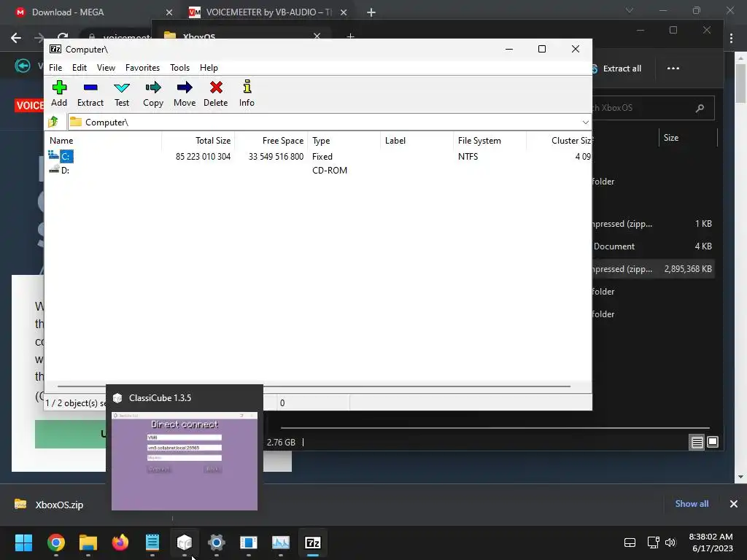Close the VOICEMEETER browser tab
The height and width of the screenshot is (560, 747).
(x=344, y=12)
